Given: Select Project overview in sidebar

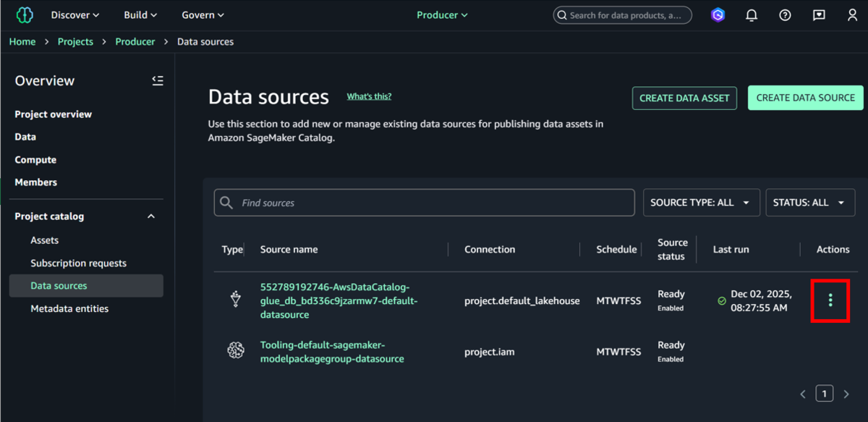Looking at the screenshot, I should [x=54, y=114].
